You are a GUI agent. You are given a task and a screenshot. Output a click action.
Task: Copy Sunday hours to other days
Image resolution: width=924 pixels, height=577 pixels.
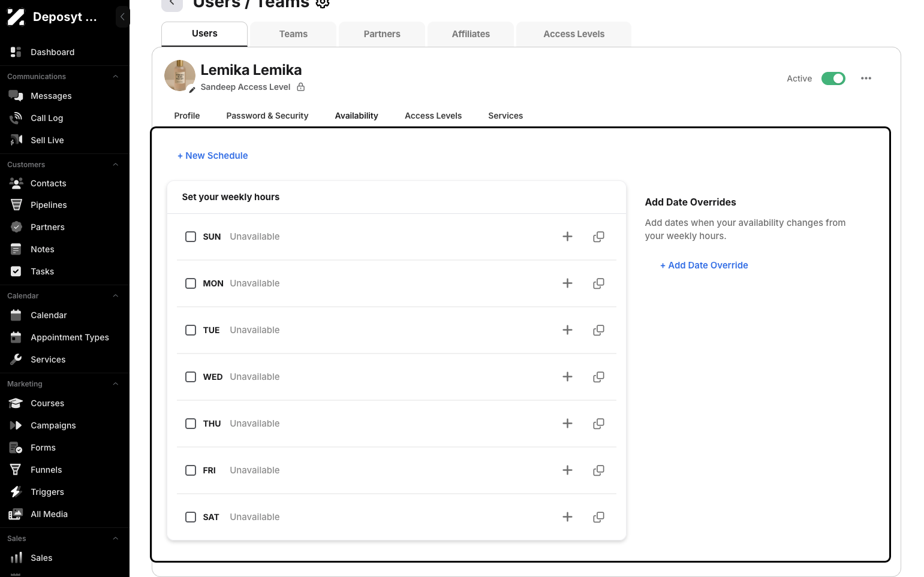[598, 237]
